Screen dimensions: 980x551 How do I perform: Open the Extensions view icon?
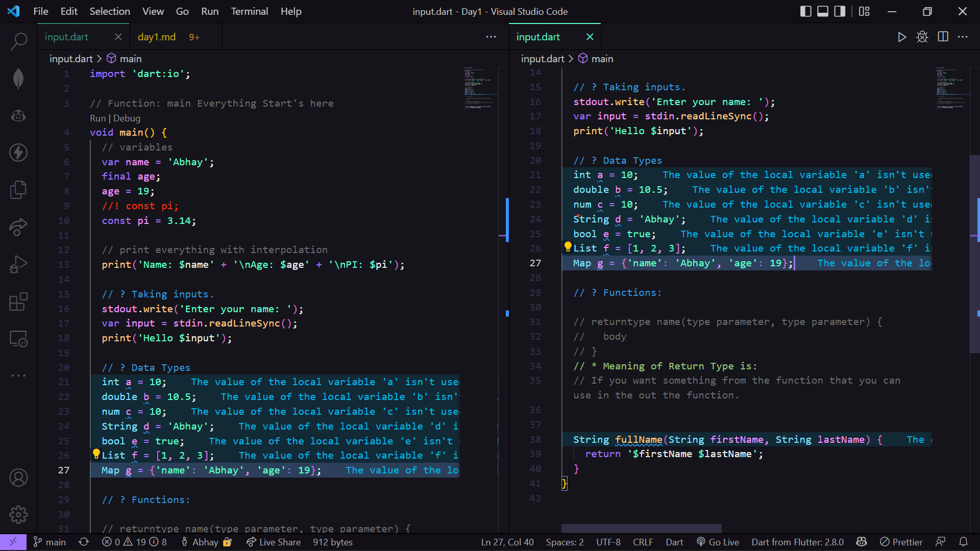18,302
